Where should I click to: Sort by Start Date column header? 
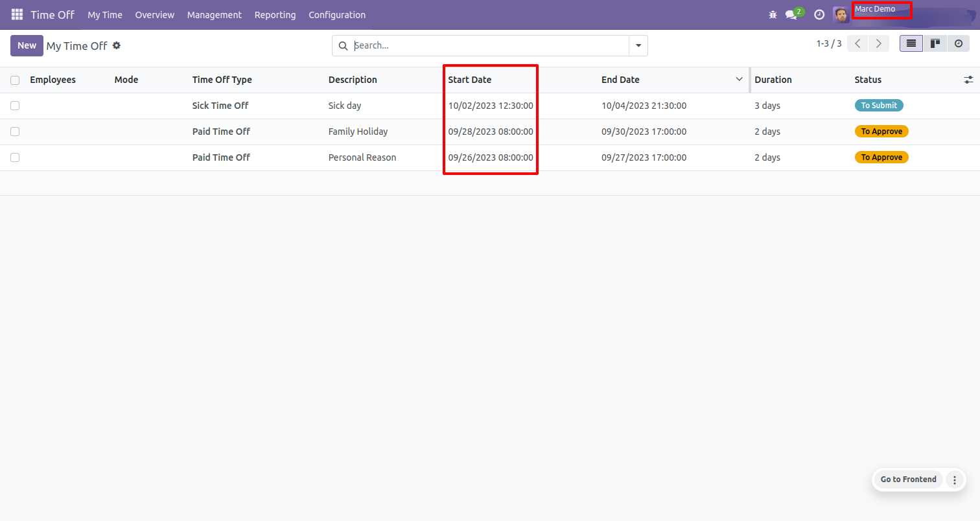pos(470,80)
